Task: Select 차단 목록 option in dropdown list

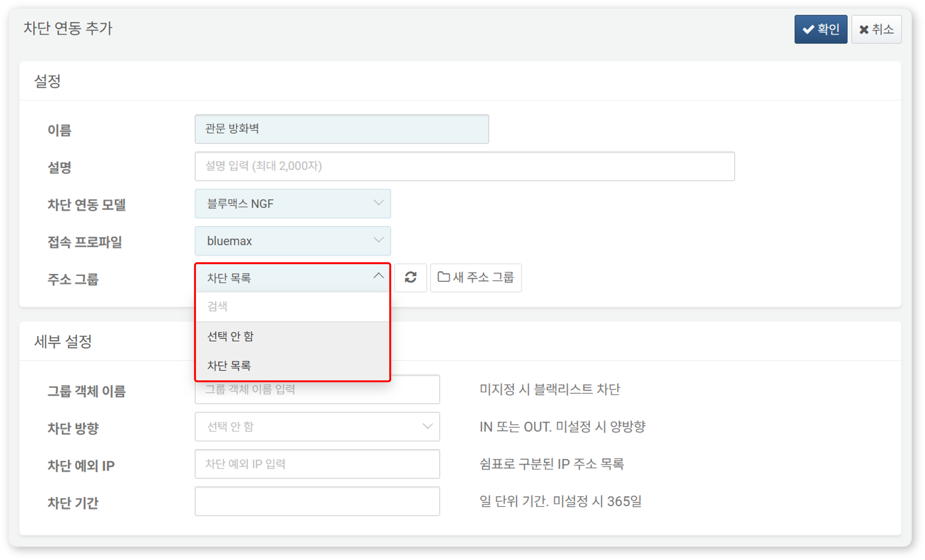Action: click(x=292, y=366)
